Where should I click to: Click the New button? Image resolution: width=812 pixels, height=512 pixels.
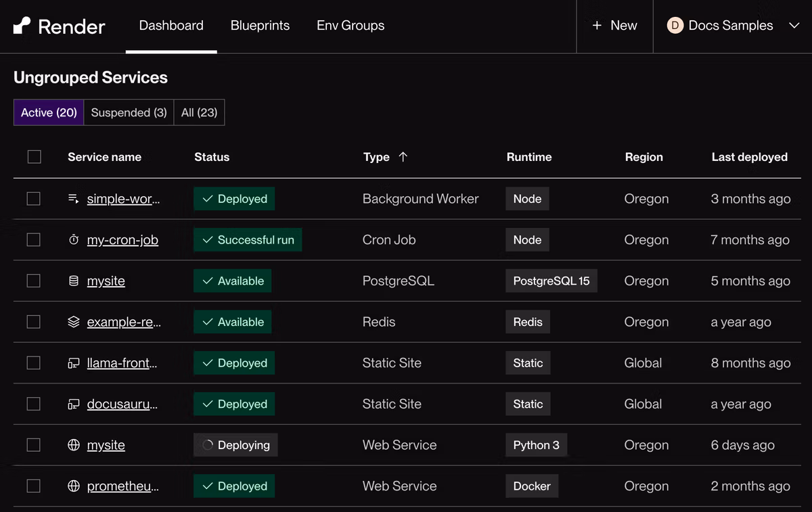tap(614, 26)
